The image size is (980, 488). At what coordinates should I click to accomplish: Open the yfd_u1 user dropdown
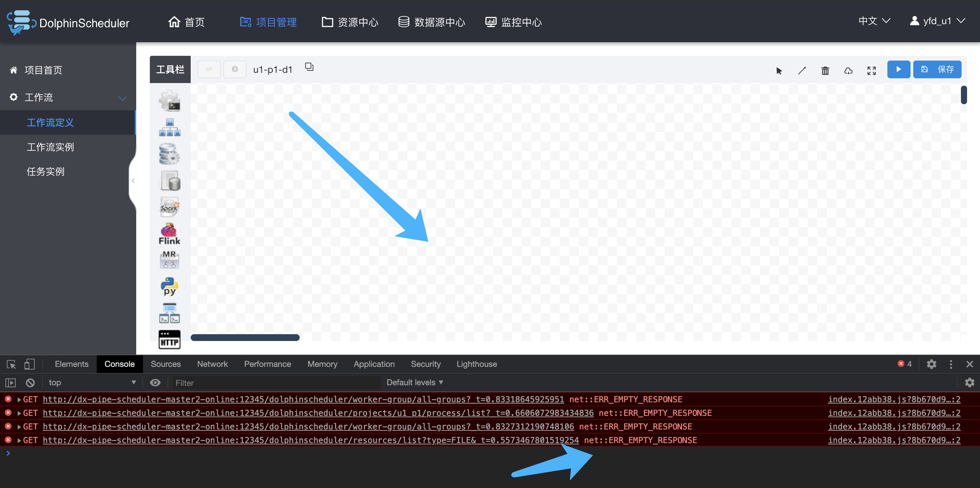click(937, 21)
